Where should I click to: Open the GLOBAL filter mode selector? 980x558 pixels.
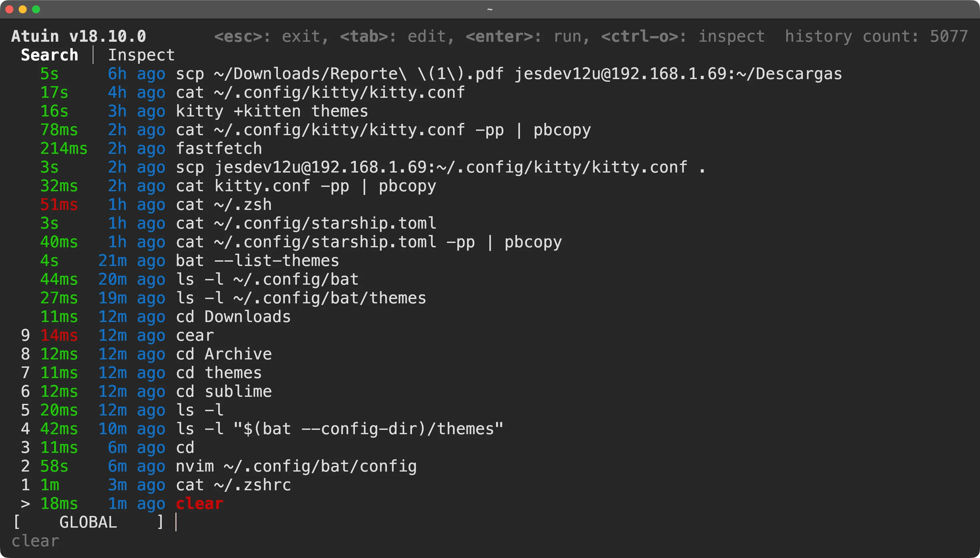(x=88, y=522)
